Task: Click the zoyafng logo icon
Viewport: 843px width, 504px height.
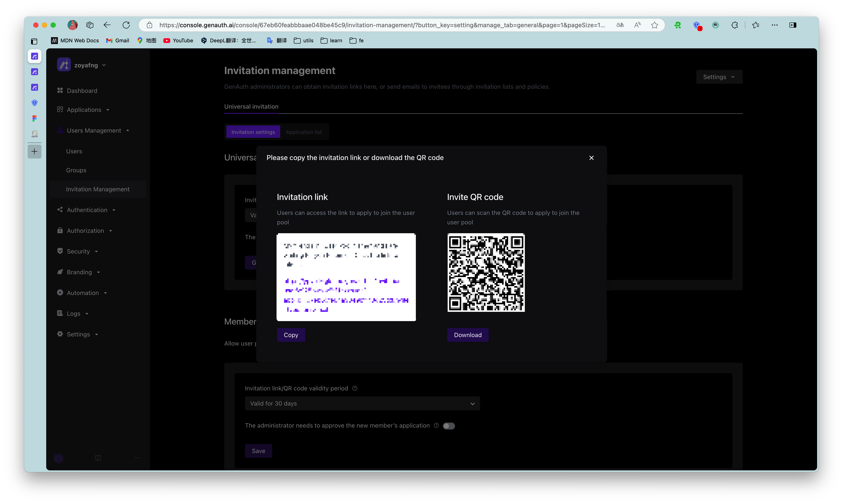Action: 64,65
